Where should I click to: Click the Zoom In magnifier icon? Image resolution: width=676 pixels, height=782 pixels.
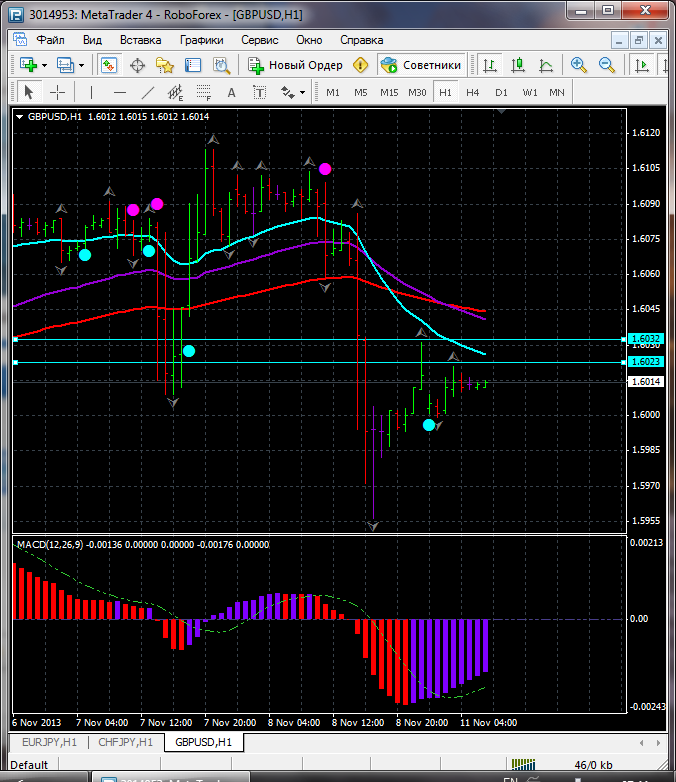pos(578,65)
